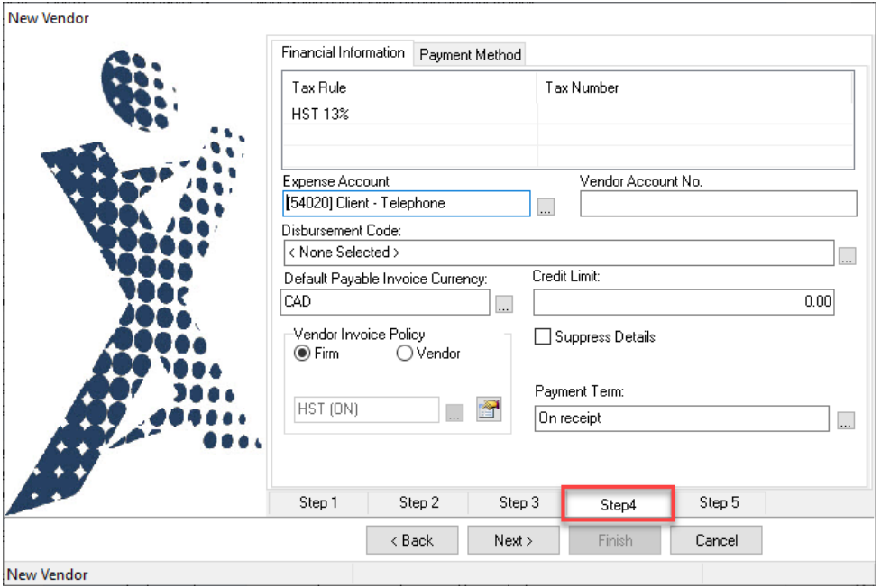Select the HST 13% tax rule row
The image size is (881, 588).
[x=567, y=114]
